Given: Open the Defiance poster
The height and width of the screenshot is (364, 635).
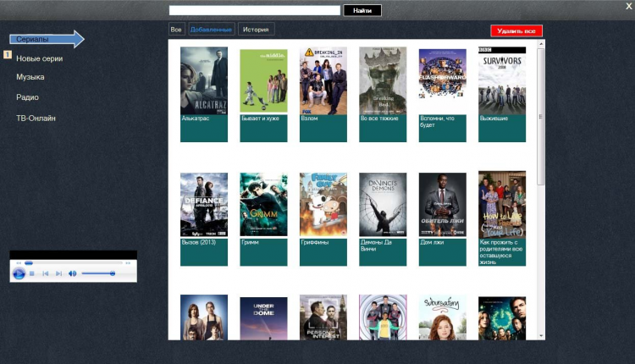Looking at the screenshot, I should coord(204,205).
